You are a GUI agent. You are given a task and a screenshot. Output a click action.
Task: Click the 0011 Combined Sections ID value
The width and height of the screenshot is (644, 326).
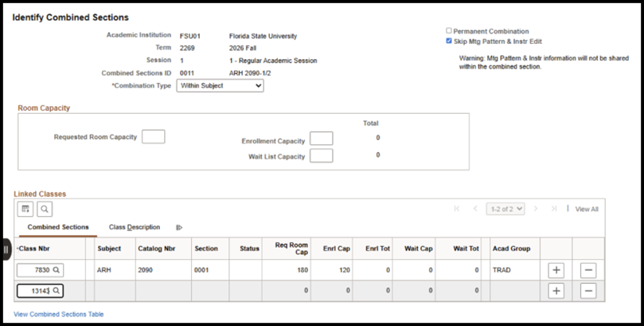click(x=187, y=73)
